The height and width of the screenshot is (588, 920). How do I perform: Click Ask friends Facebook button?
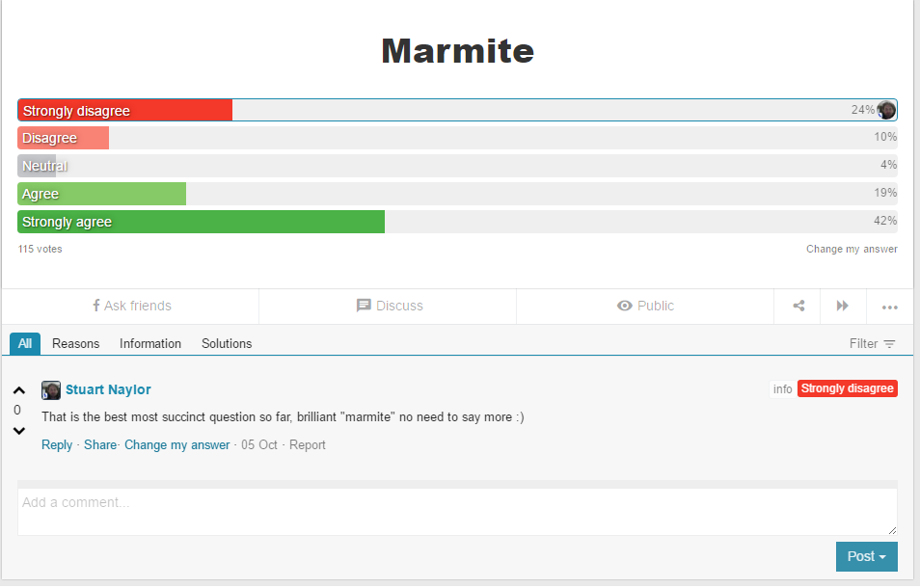pos(131,306)
